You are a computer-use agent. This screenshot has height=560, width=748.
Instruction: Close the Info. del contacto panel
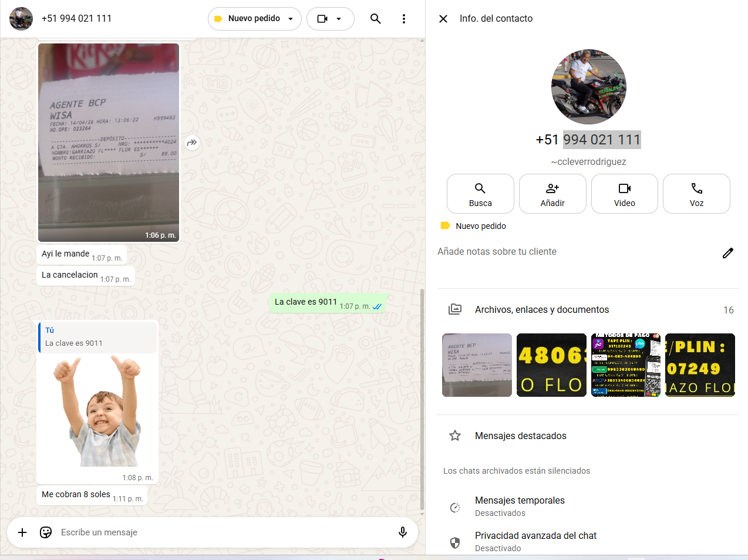coord(443,19)
